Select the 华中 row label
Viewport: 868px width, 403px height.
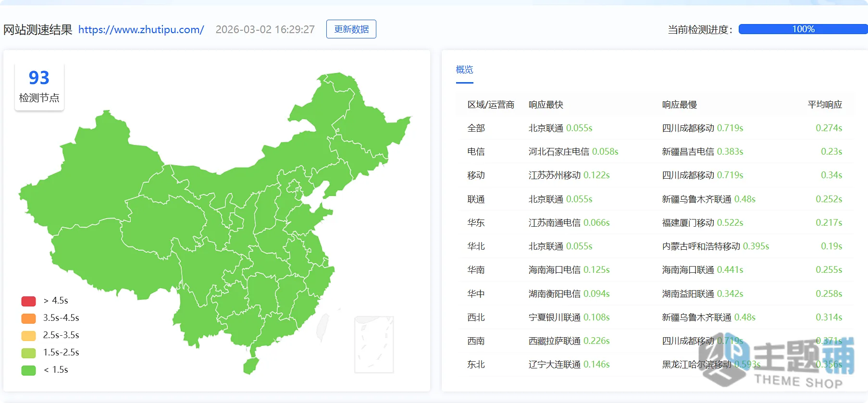coord(476,293)
